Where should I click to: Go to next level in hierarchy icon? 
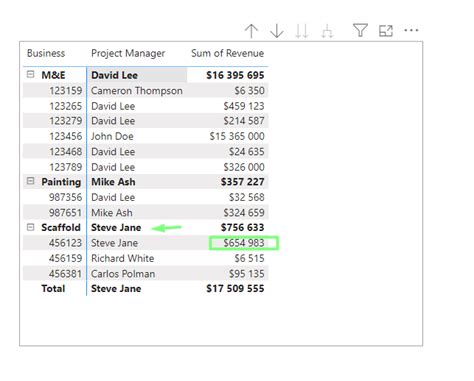point(302,31)
